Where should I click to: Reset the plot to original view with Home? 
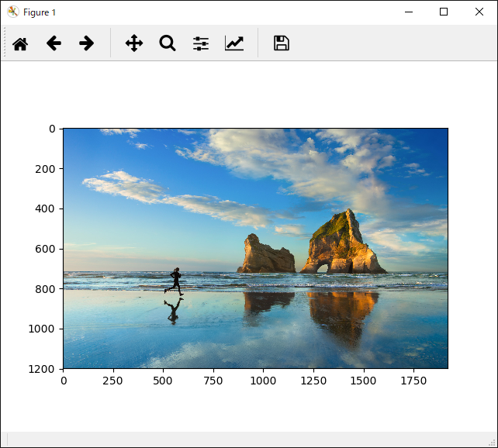(20, 43)
